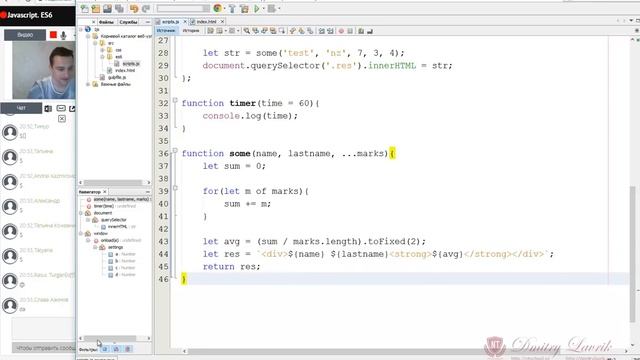Click the Comment icon in editor toolbar
The image size is (640, 360).
pyautogui.click(x=361, y=31)
